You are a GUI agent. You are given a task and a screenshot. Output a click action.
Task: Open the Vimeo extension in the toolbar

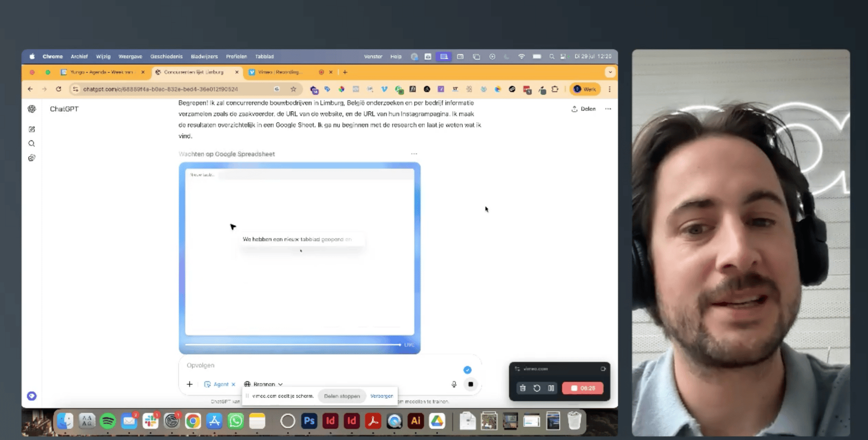(384, 89)
